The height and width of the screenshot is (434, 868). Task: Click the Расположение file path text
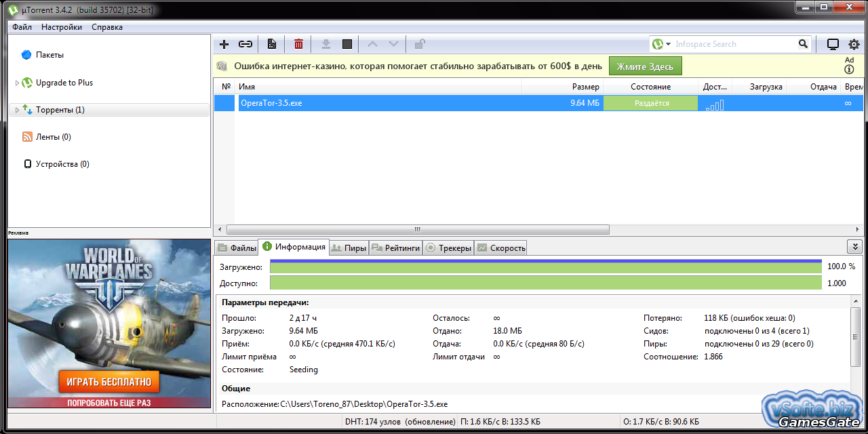364,404
